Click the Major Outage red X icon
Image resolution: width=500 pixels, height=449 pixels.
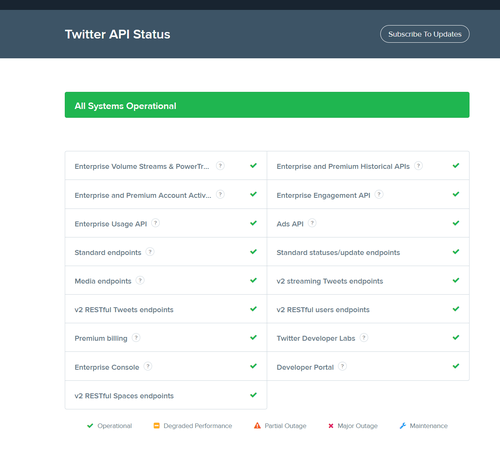click(x=331, y=426)
